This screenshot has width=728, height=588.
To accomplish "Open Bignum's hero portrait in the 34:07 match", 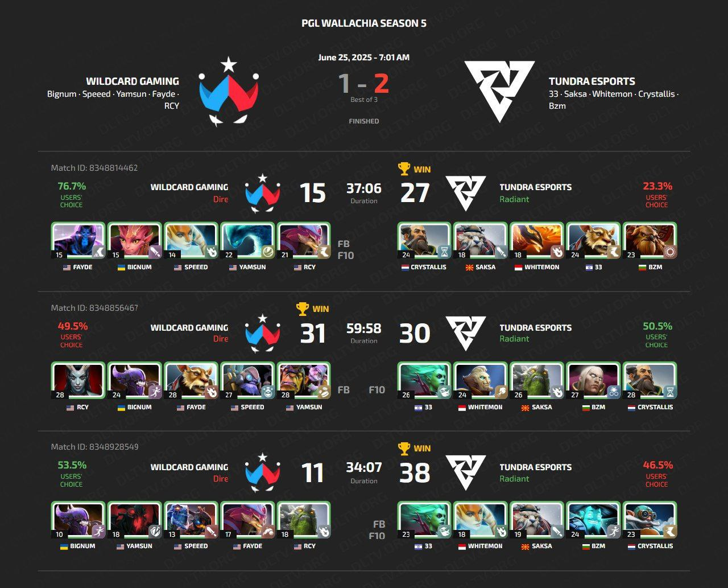I will [x=78, y=520].
